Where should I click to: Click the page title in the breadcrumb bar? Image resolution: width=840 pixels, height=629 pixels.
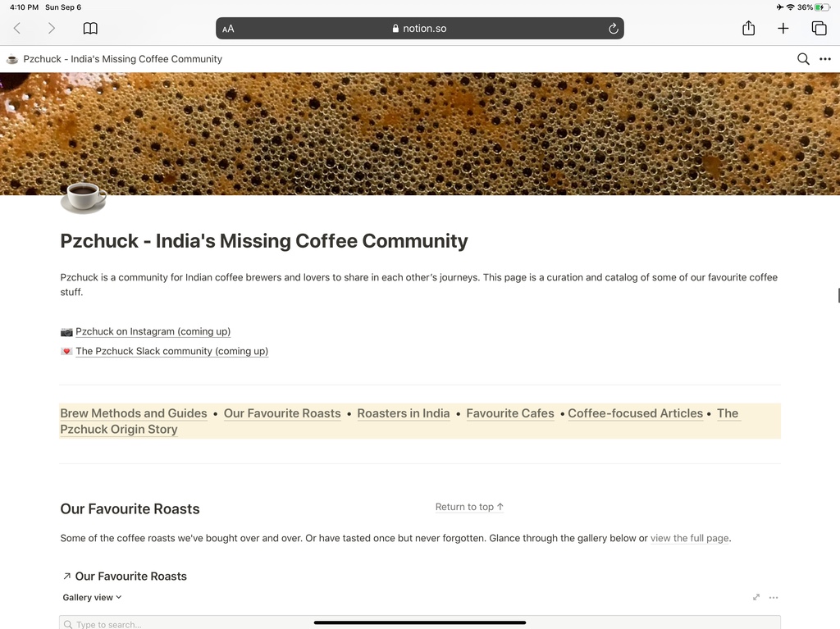click(123, 59)
